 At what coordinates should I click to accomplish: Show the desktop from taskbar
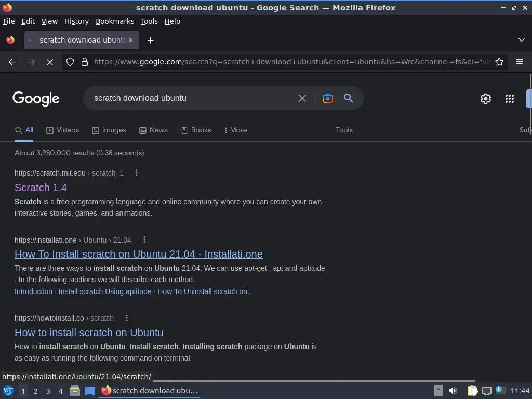pyautogui.click(x=89, y=391)
